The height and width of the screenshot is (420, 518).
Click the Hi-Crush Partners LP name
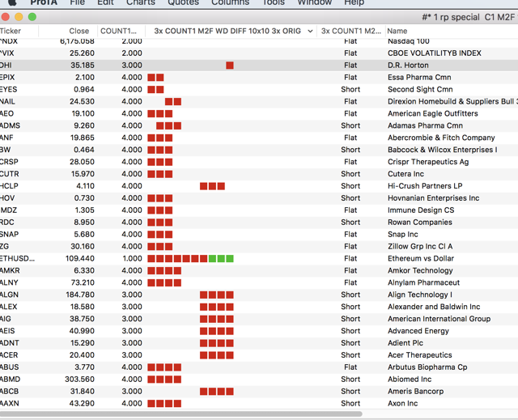pyautogui.click(x=425, y=186)
